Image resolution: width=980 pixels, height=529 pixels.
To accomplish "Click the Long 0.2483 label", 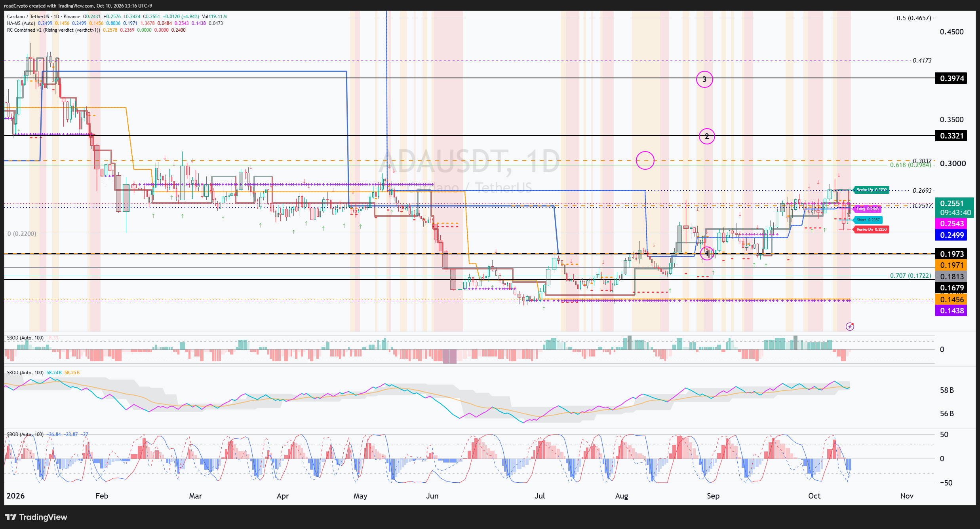I will pyautogui.click(x=867, y=209).
